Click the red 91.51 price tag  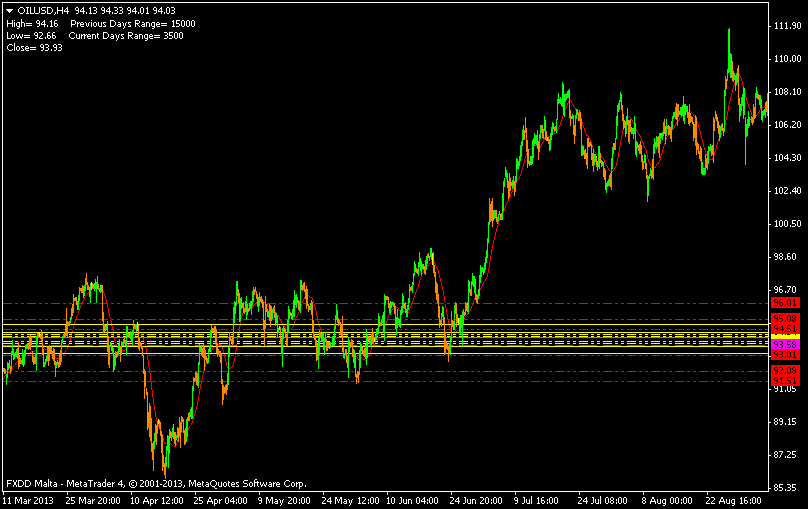pyautogui.click(x=784, y=380)
